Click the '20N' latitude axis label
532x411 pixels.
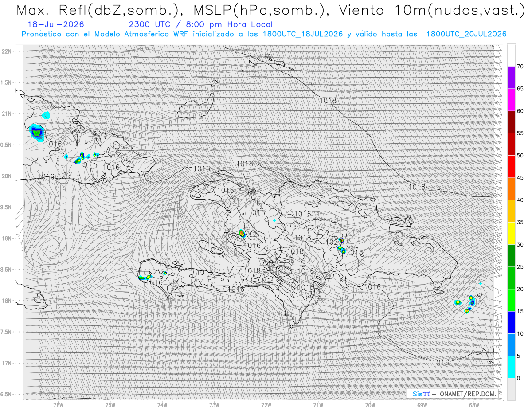[x=7, y=176]
